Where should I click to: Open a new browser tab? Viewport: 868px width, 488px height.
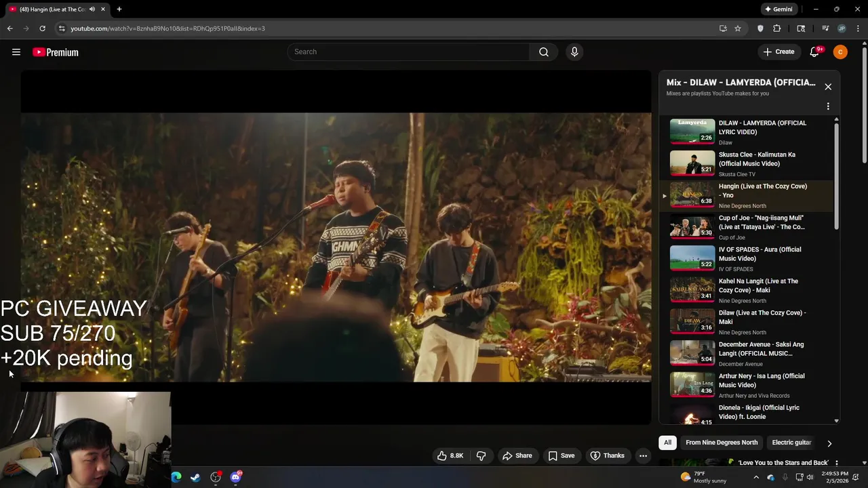[119, 9]
